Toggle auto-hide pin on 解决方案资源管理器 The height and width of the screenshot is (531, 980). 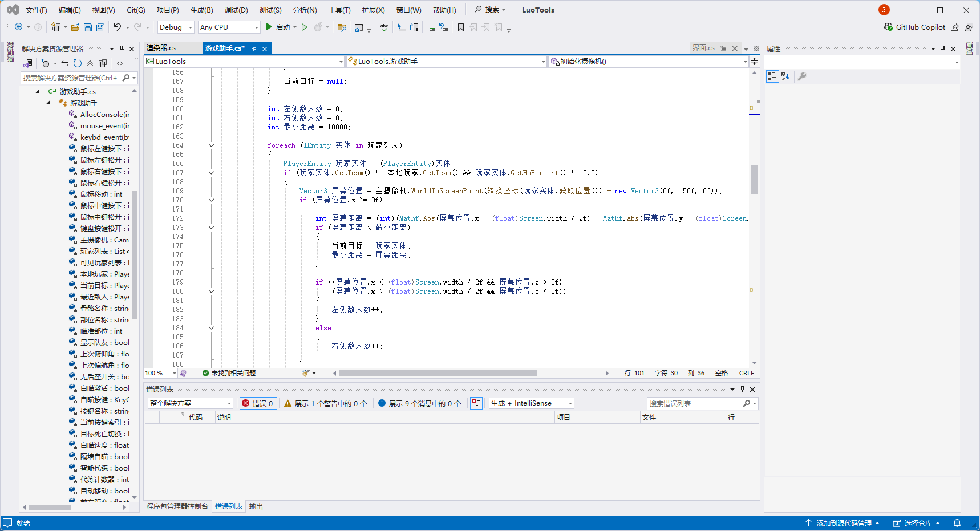121,48
